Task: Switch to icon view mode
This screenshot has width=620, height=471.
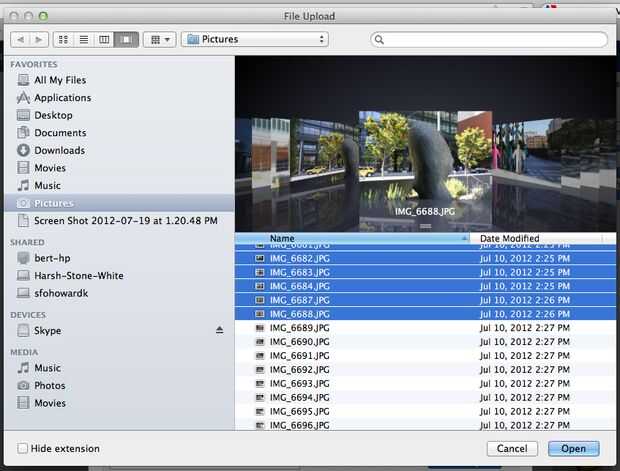Action: point(63,40)
